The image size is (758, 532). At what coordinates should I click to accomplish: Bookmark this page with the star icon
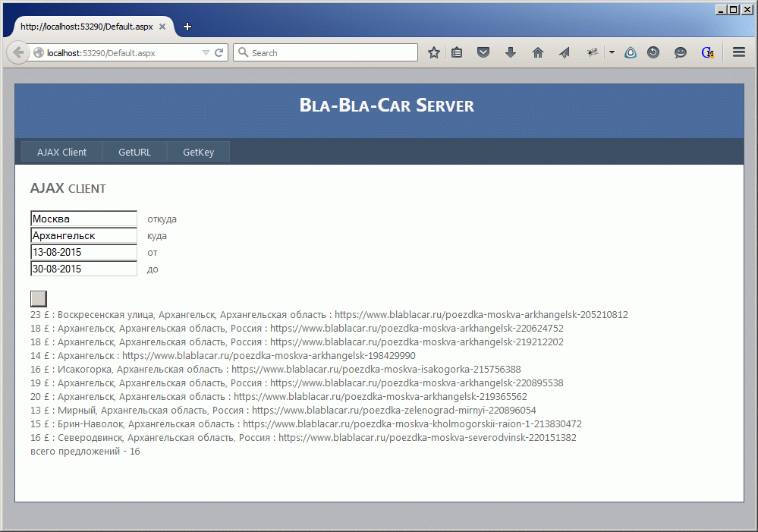433,52
